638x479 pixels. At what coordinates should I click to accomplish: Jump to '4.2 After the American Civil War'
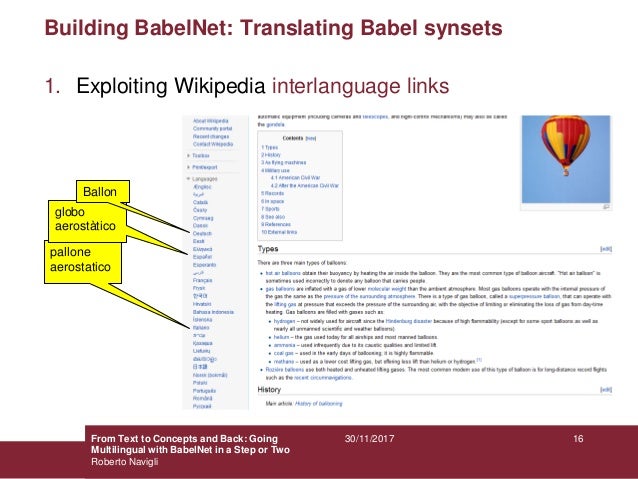305,186
